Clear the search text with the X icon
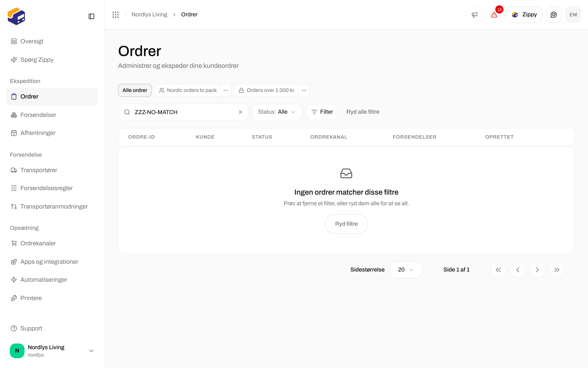 point(241,112)
